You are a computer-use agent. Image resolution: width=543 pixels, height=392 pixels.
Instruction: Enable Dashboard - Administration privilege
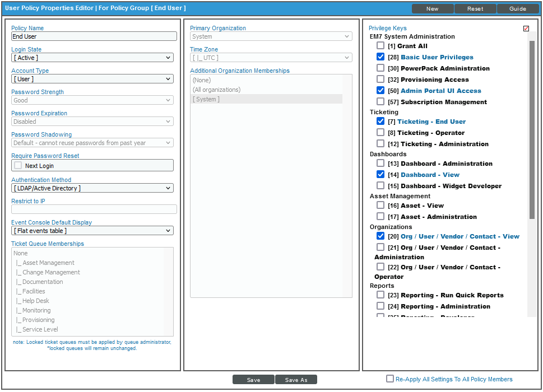coord(380,164)
